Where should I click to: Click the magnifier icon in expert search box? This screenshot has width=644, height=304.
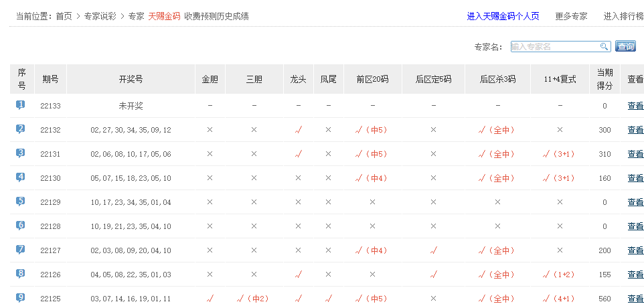(x=604, y=46)
